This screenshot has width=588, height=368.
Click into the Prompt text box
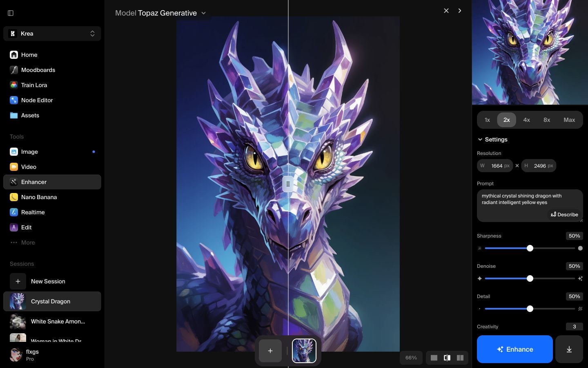(530, 205)
